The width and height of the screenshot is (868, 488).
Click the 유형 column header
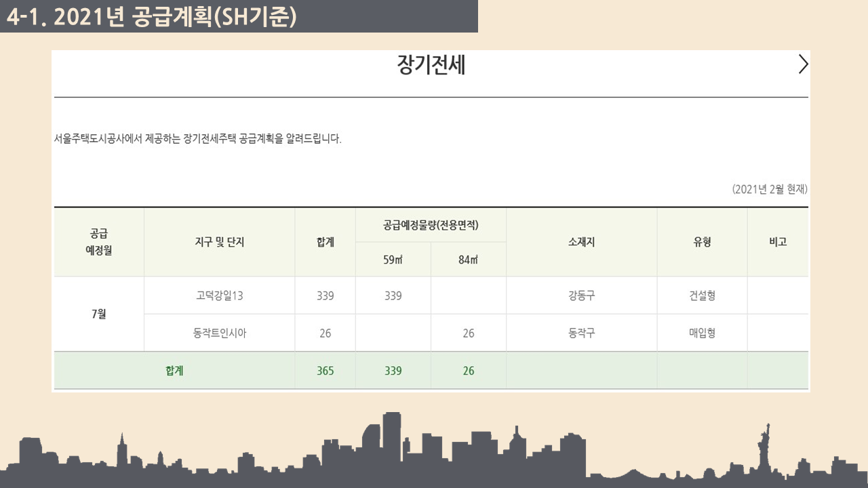702,242
